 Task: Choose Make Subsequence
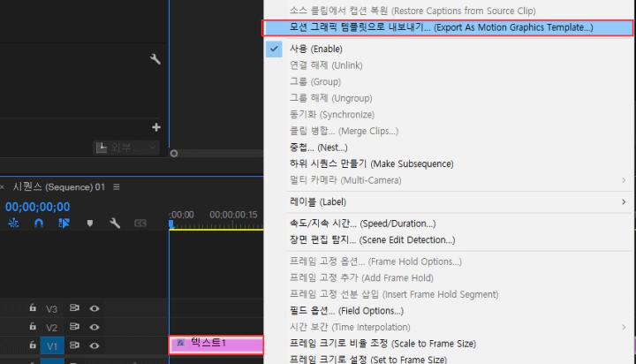[372, 163]
